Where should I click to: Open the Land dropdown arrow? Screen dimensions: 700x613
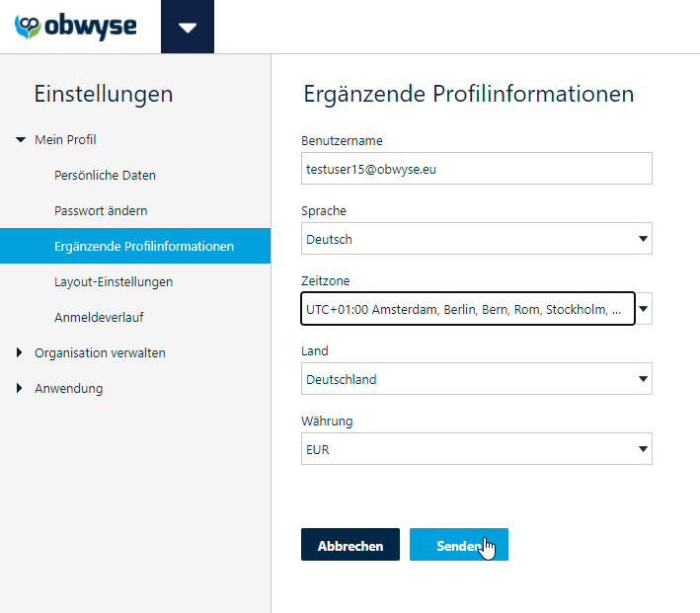(643, 379)
